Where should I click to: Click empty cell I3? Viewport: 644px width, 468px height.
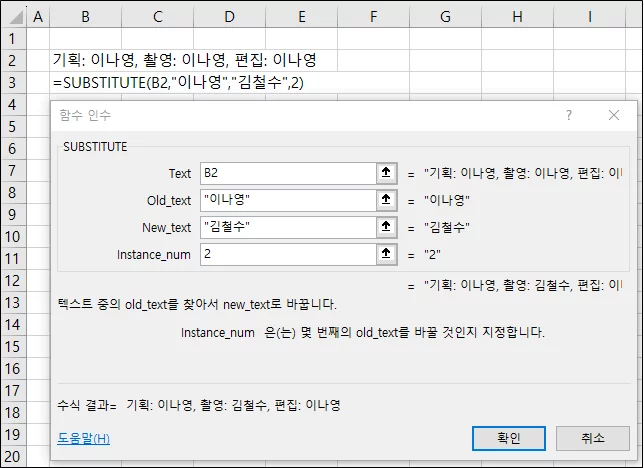click(590, 83)
